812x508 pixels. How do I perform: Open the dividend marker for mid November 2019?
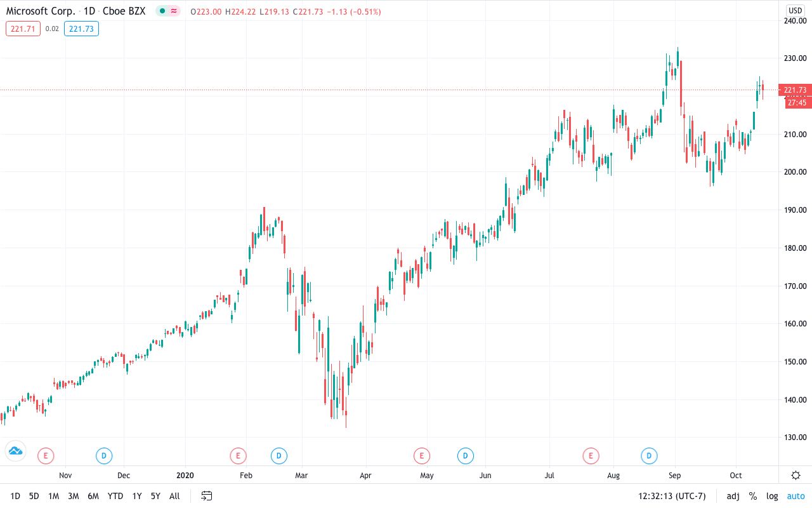pyautogui.click(x=104, y=455)
